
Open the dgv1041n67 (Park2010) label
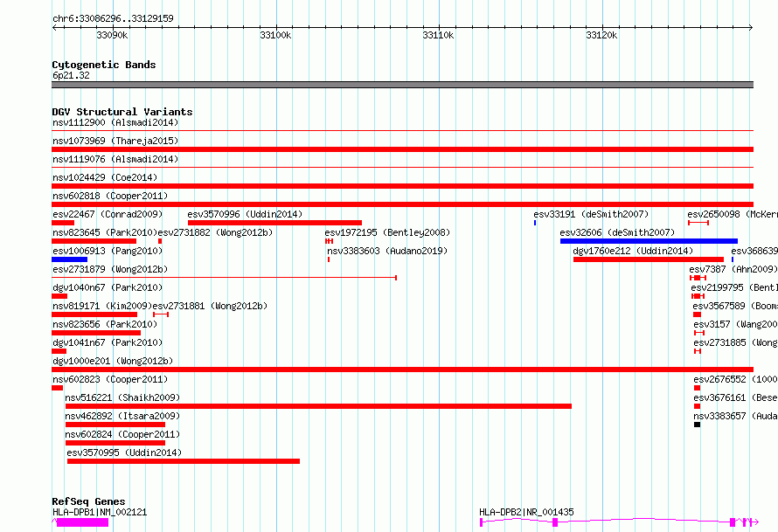[108, 342]
